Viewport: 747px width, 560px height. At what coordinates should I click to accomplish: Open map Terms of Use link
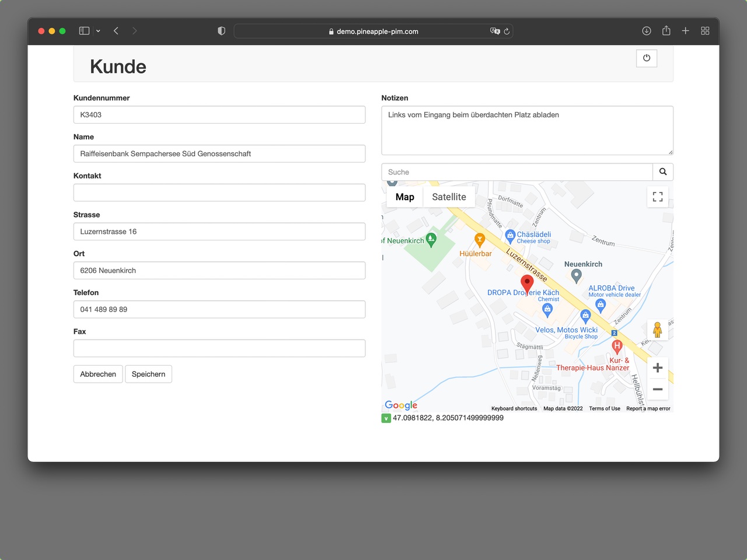coord(605,408)
